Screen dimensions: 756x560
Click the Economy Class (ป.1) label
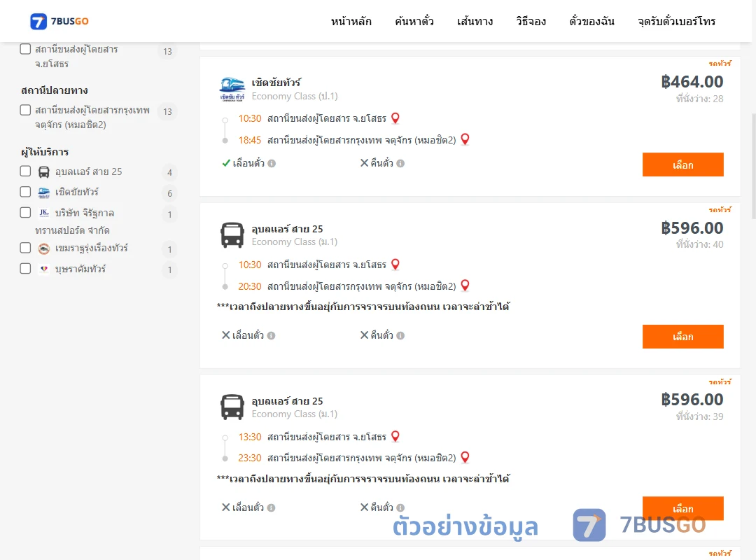click(x=295, y=96)
